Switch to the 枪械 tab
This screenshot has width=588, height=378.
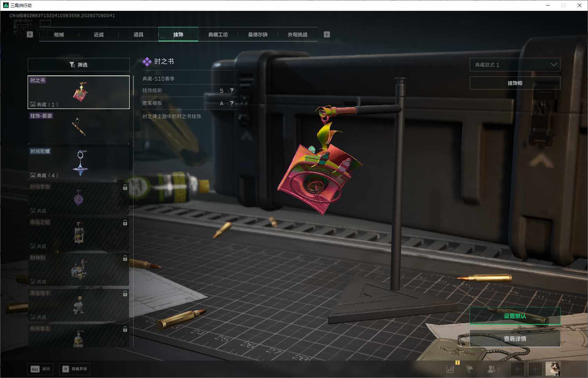(59, 35)
